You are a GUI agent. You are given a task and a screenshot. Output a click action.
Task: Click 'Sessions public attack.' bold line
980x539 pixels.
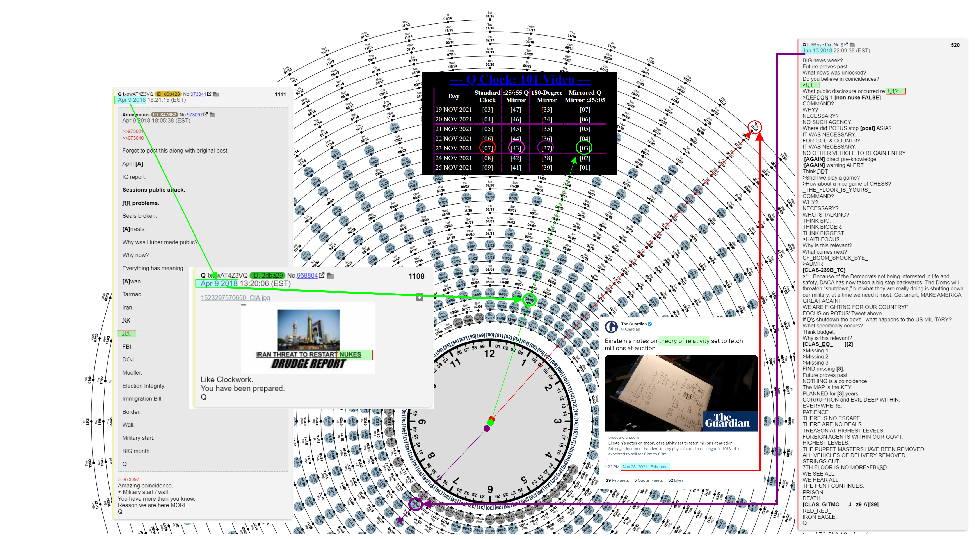(154, 190)
